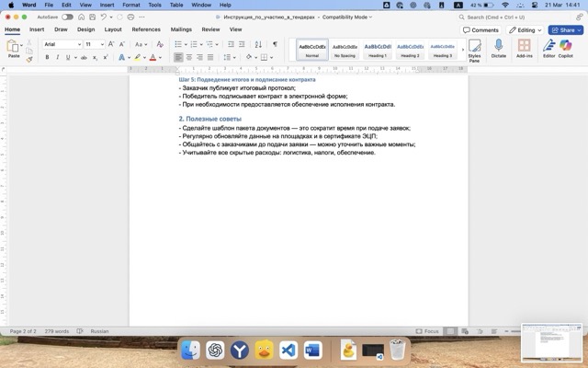This screenshot has width=588, height=368.
Task: Click the Share button
Action: [x=566, y=29]
